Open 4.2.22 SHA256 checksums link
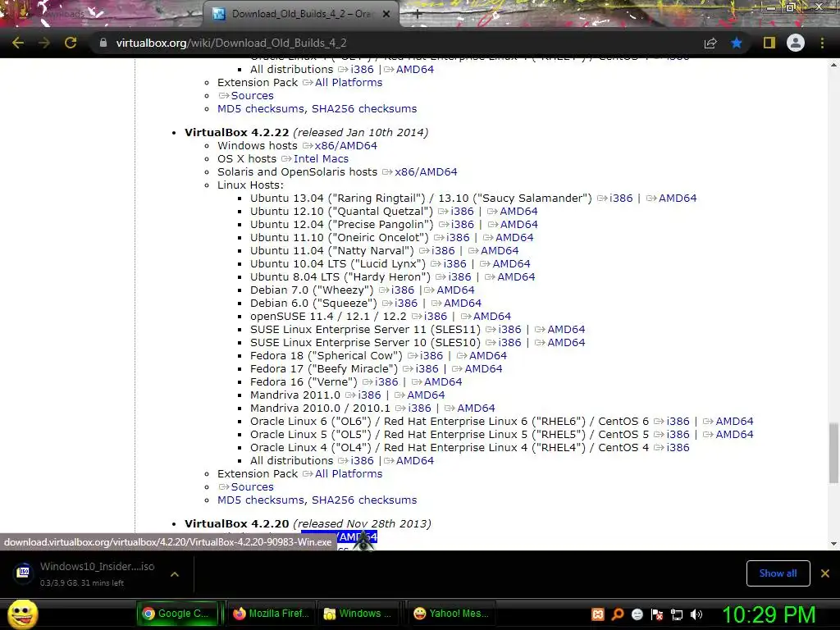 (364, 500)
